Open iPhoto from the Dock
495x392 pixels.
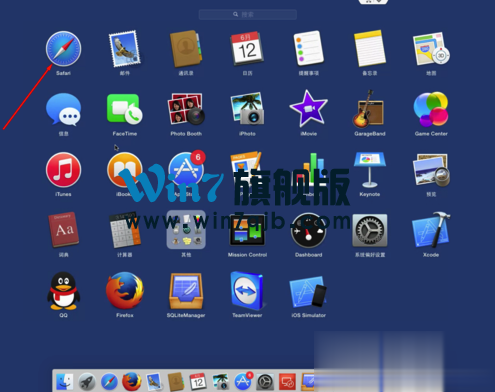click(220, 382)
